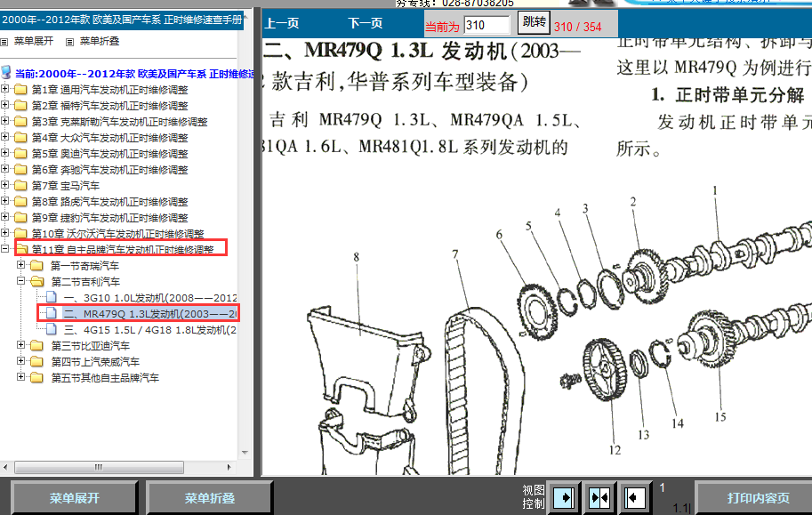Go to next page with 下一页
This screenshot has width=812, height=515.
tap(366, 23)
